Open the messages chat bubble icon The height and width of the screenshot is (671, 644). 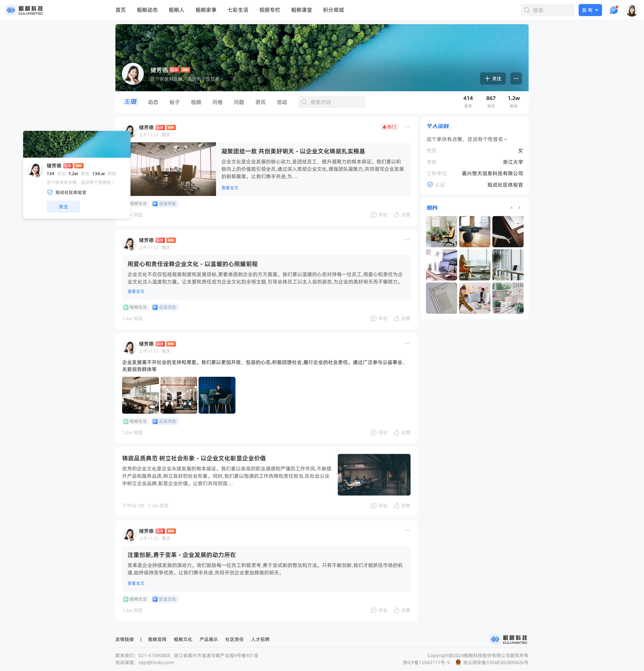pyautogui.click(x=613, y=10)
